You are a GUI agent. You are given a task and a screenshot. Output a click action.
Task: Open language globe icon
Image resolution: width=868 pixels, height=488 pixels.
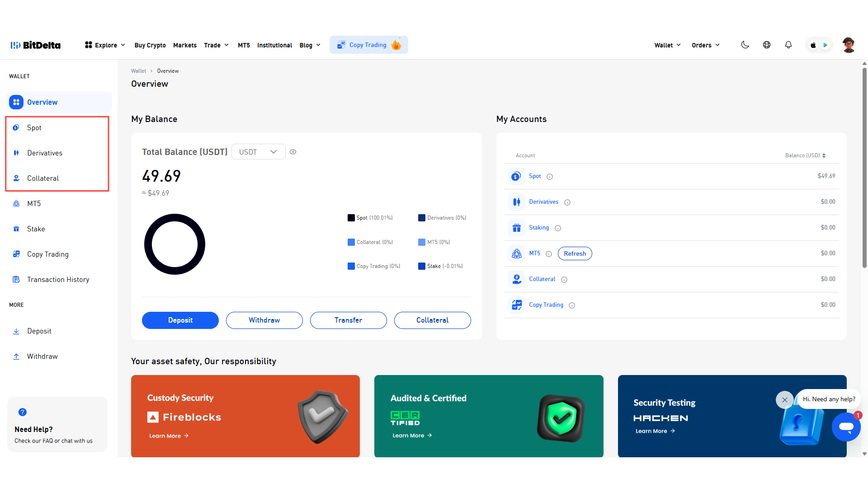point(767,45)
